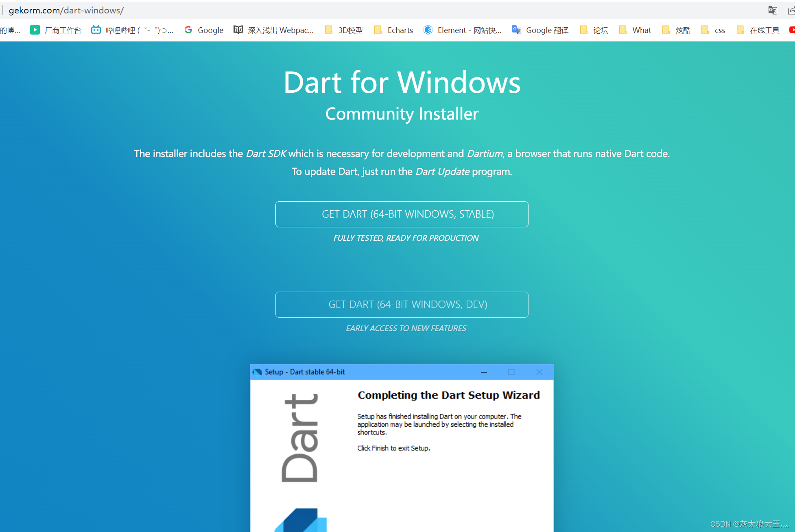
Task: Close the Setup - Dart stable 64-bit window
Action: pyautogui.click(x=539, y=372)
